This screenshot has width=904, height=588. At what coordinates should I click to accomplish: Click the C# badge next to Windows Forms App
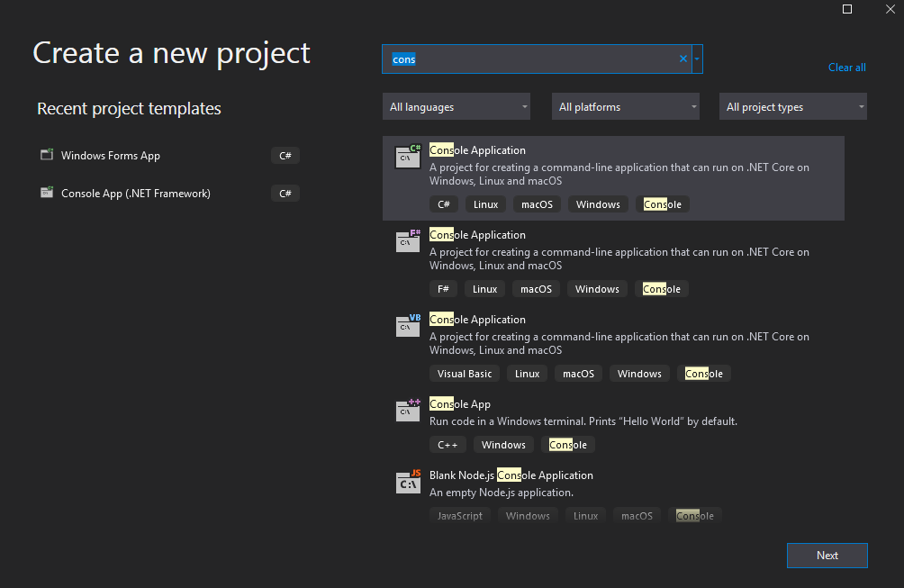(285, 156)
